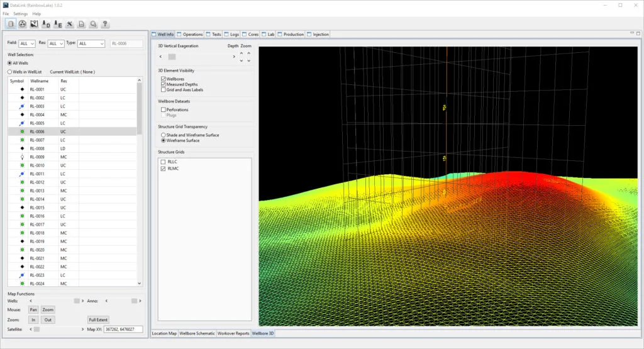Viewport: 644px width, 349px height.
Task: Open the map toolbar icon
Action: click(34, 24)
